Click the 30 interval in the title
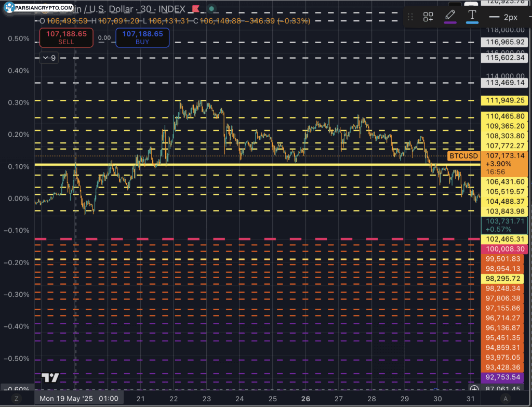The image size is (532, 407). tap(146, 9)
